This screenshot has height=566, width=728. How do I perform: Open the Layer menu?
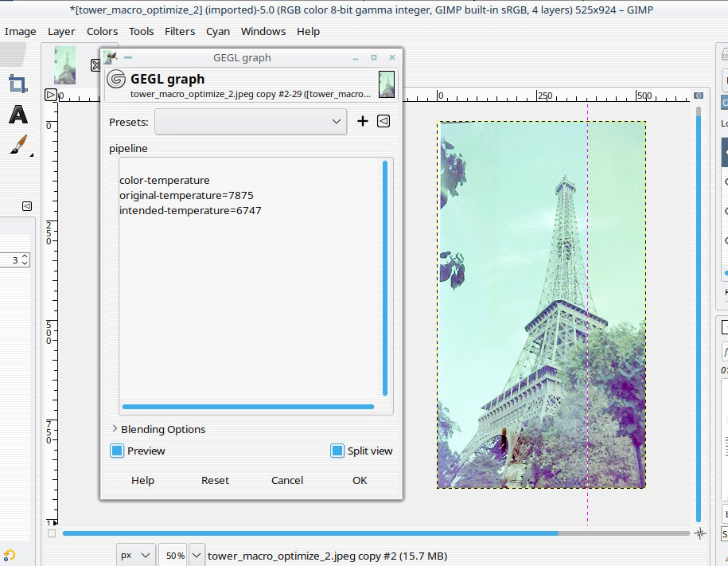pos(61,32)
